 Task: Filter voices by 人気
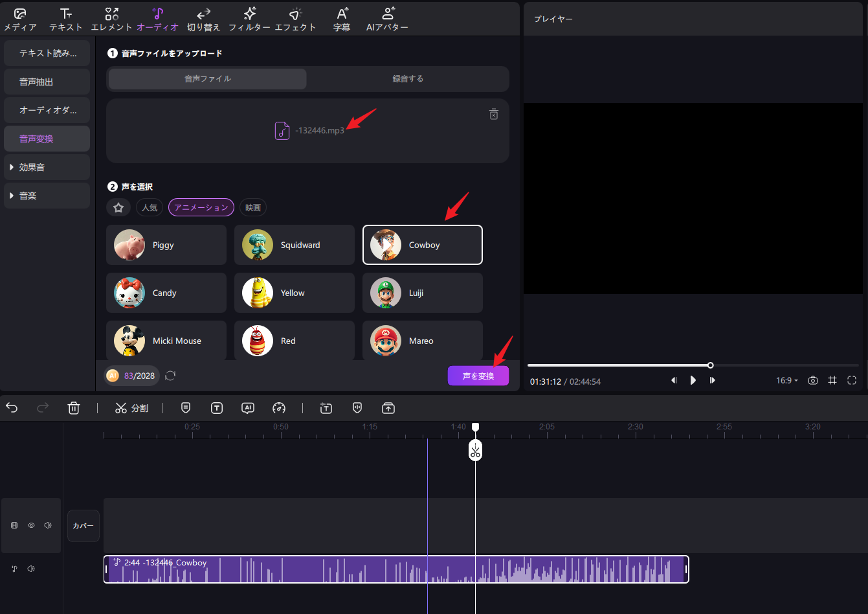(150, 207)
